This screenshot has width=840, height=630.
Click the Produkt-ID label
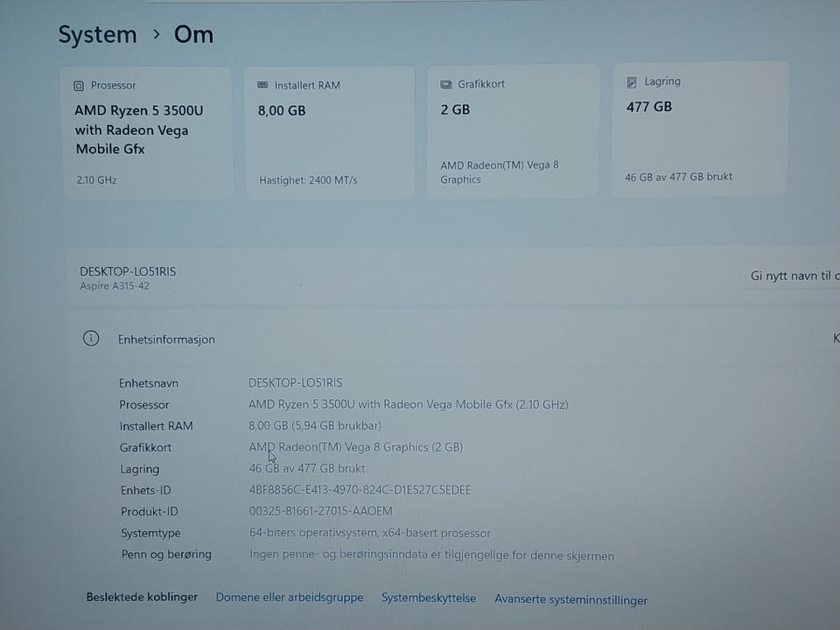tap(150, 512)
